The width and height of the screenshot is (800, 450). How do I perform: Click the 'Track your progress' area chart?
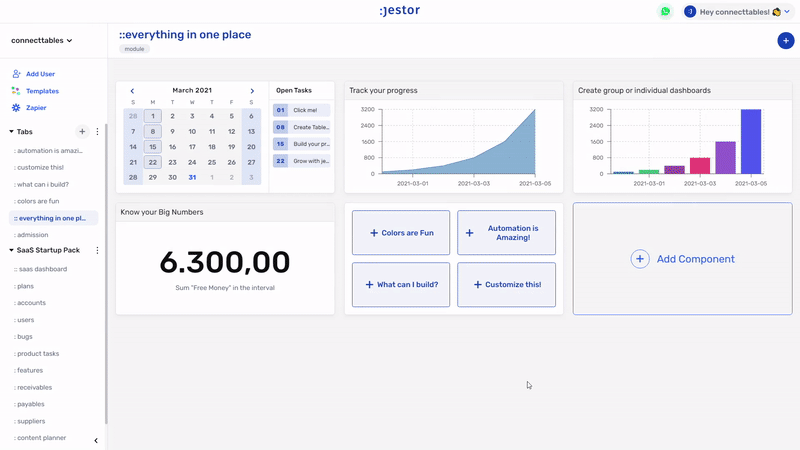(x=459, y=141)
